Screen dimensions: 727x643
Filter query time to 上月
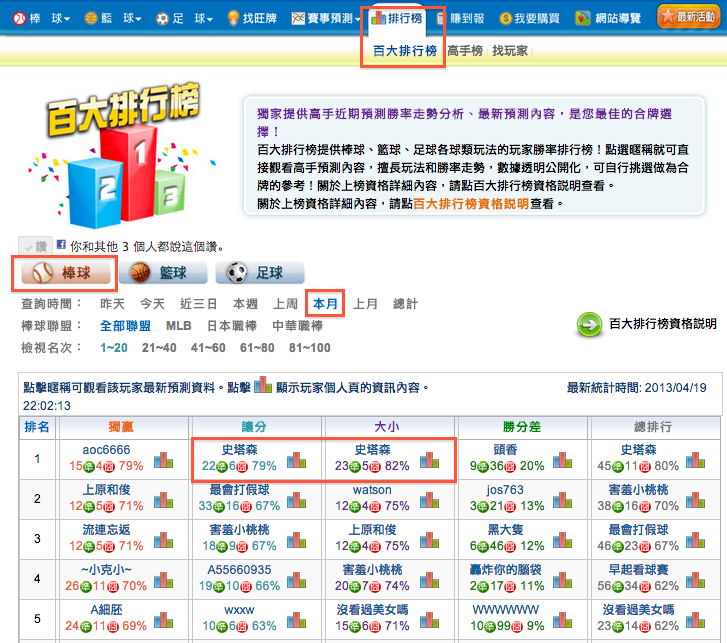tap(365, 304)
